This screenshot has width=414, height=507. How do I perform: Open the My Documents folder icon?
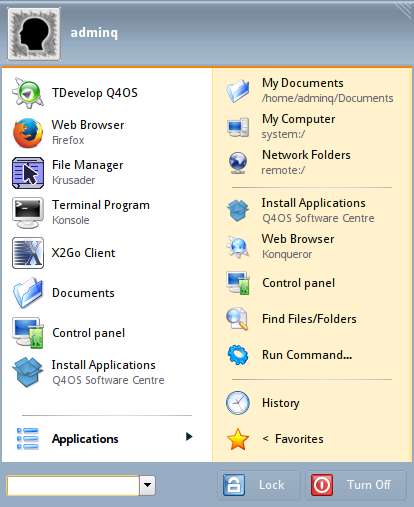point(238,91)
